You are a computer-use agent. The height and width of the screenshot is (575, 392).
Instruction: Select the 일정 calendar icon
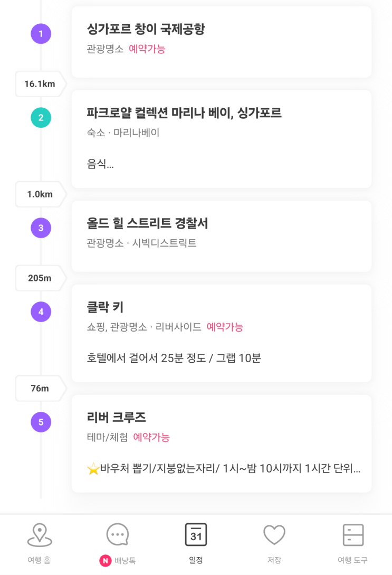pyautogui.click(x=196, y=535)
